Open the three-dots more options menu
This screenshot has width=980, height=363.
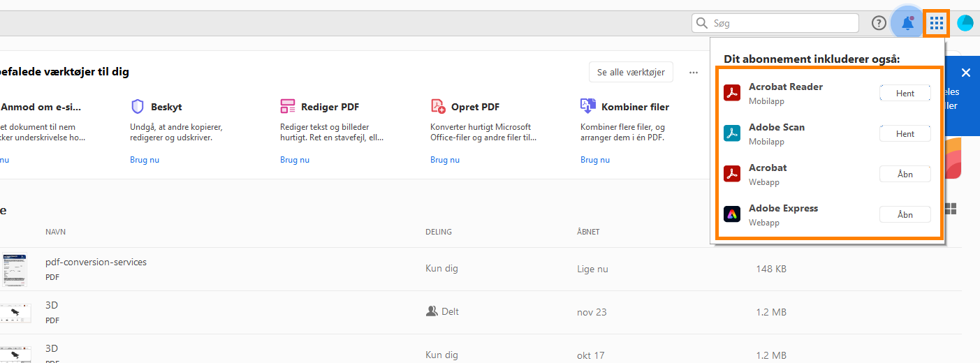[x=694, y=72]
